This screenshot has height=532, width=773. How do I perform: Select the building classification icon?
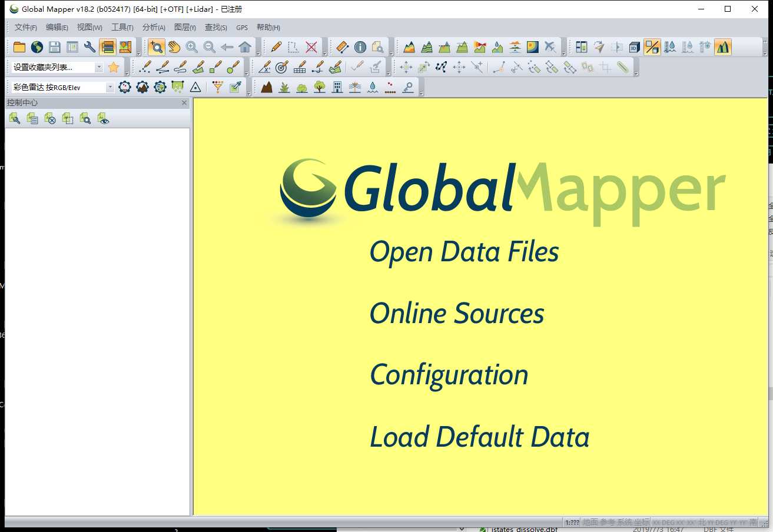(x=337, y=87)
